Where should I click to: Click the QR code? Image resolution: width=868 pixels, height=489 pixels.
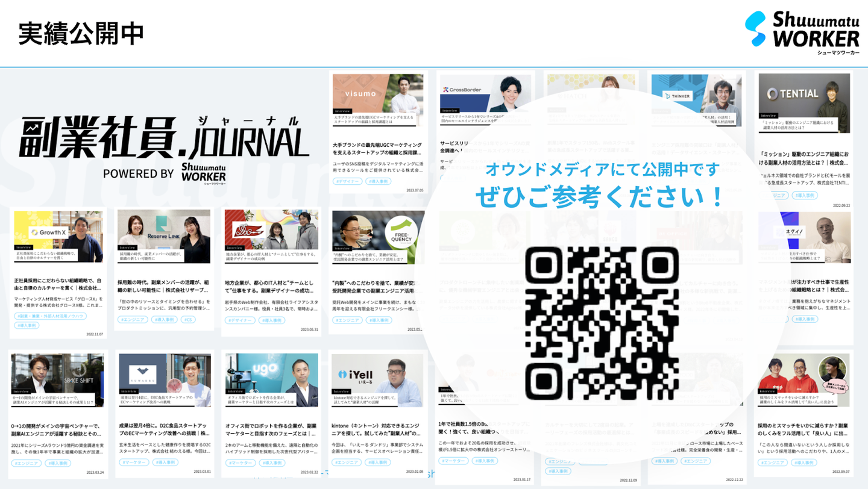pyautogui.click(x=602, y=323)
